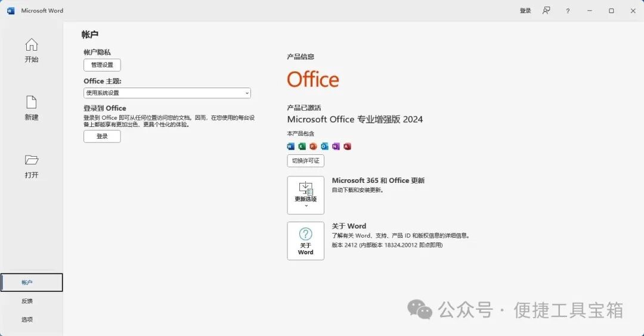Click the PowerPoint app icon in product list
644x336 pixels.
tap(314, 147)
